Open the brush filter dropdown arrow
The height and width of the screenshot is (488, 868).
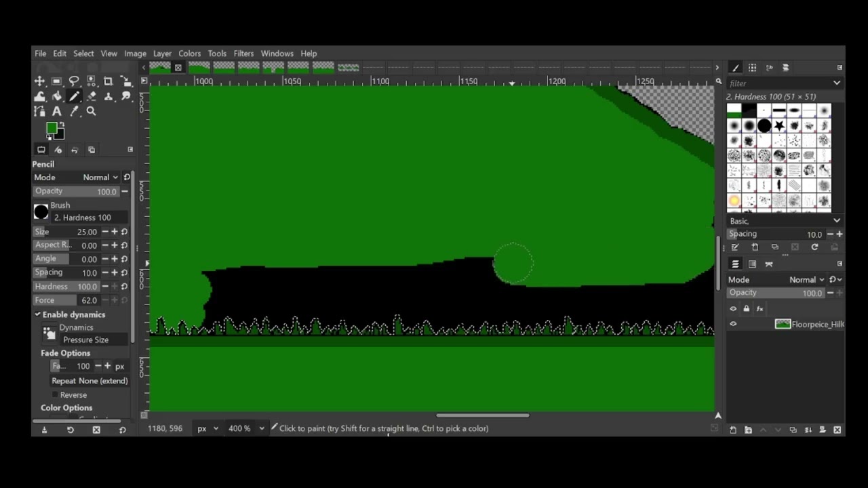click(x=836, y=83)
